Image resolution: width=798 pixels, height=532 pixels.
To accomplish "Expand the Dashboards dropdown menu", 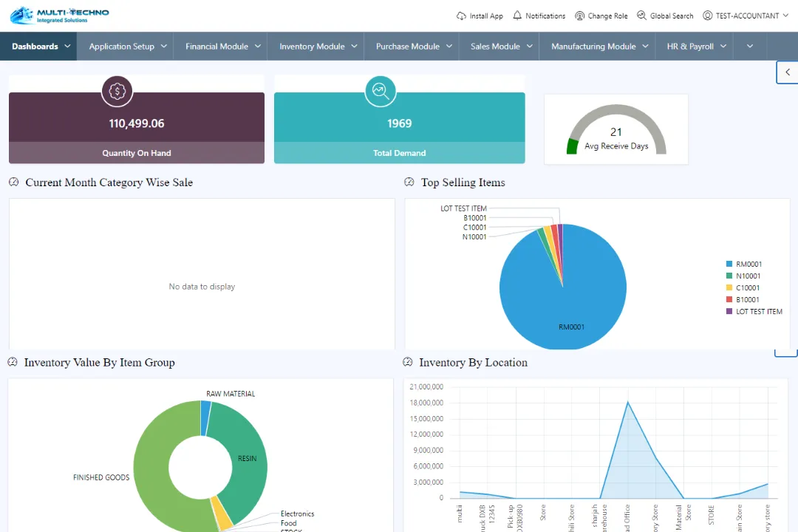I will tap(42, 46).
